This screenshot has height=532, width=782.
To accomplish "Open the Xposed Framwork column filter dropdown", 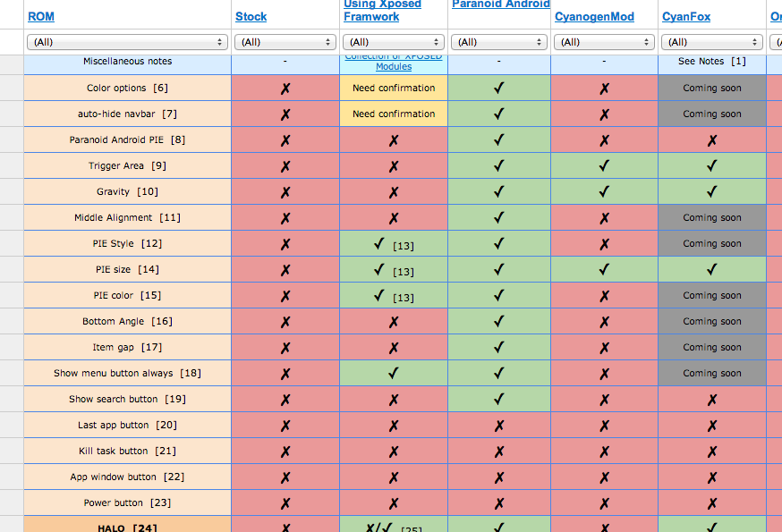I will point(394,42).
